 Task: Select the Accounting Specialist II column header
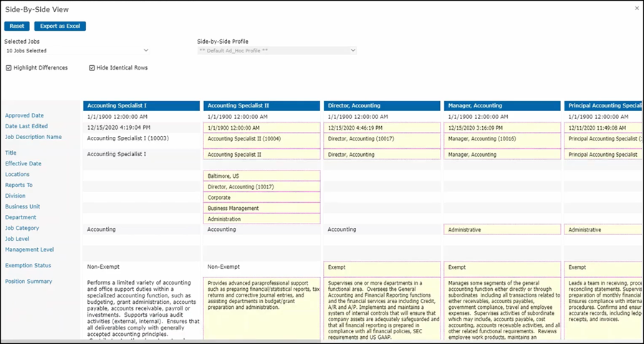click(261, 106)
